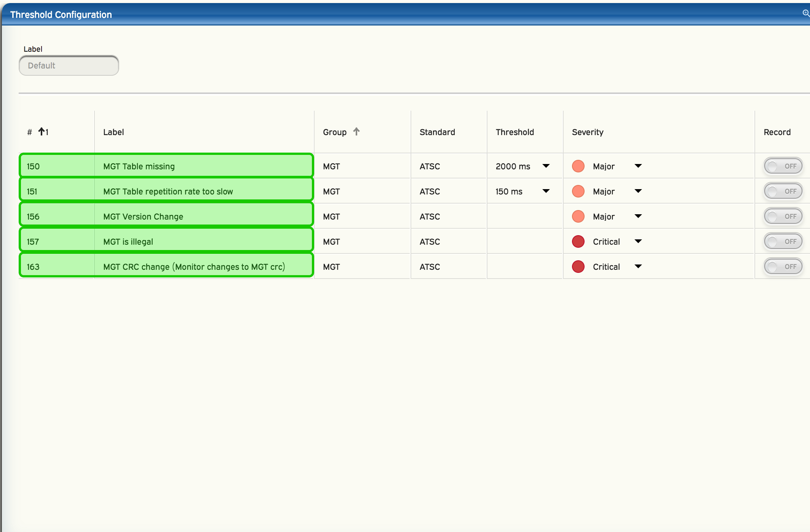The width and height of the screenshot is (810, 532).
Task: Toggle Record switch for MGT Table missing
Action: [783, 166]
